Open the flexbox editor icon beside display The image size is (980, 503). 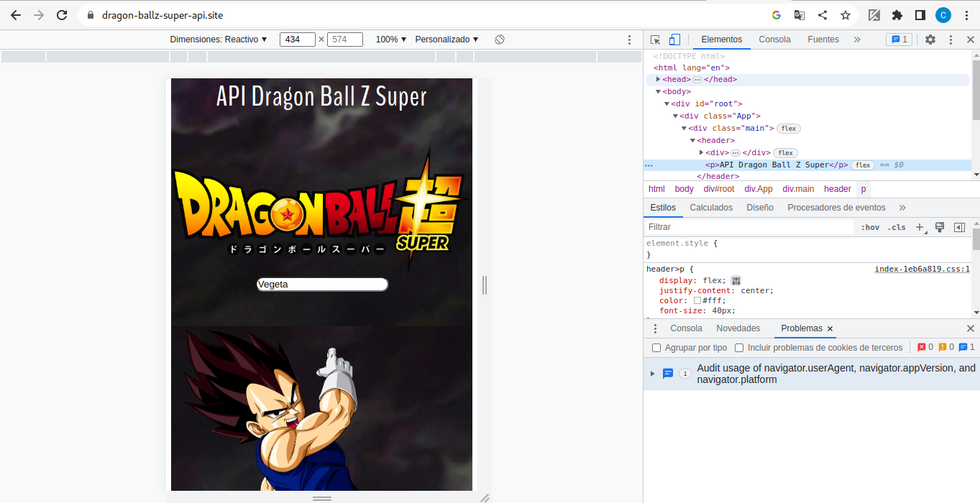736,281
